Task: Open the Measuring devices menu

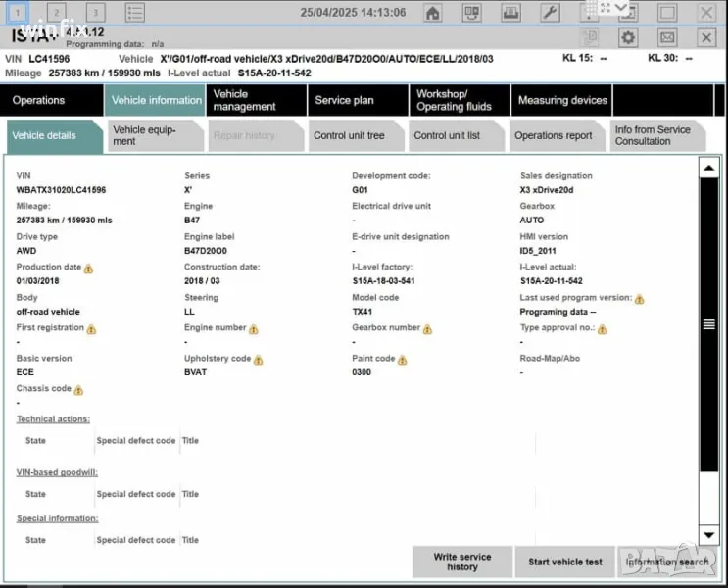Action: [x=561, y=100]
